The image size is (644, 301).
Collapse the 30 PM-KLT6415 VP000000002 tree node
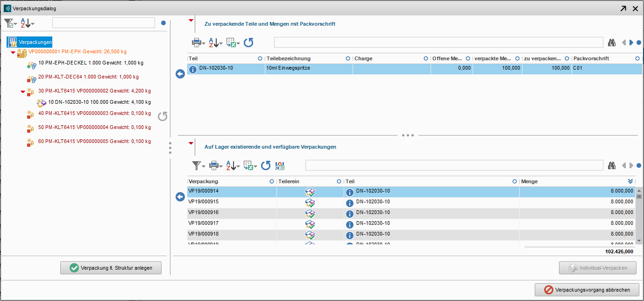(23, 92)
